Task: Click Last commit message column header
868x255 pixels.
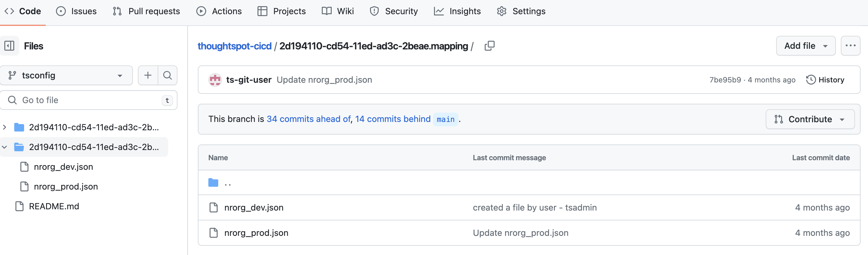Action: click(x=509, y=158)
